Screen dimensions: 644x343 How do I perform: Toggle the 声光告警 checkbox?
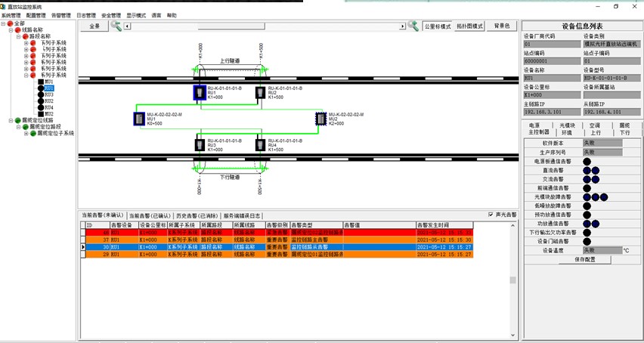tap(491, 215)
